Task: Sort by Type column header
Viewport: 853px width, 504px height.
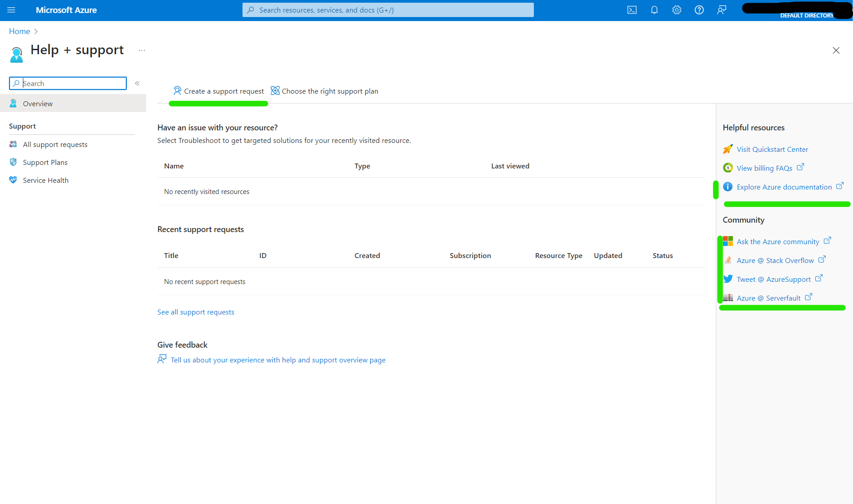Action: (362, 166)
